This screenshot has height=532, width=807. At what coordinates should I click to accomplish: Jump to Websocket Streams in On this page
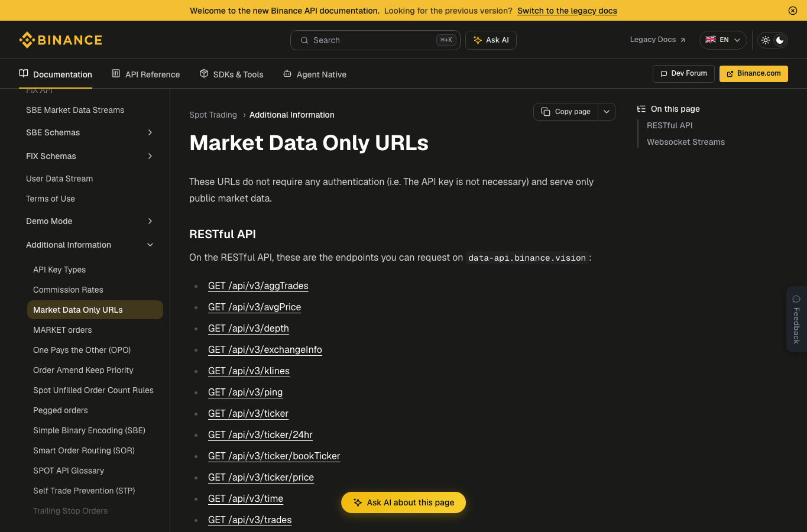point(685,142)
